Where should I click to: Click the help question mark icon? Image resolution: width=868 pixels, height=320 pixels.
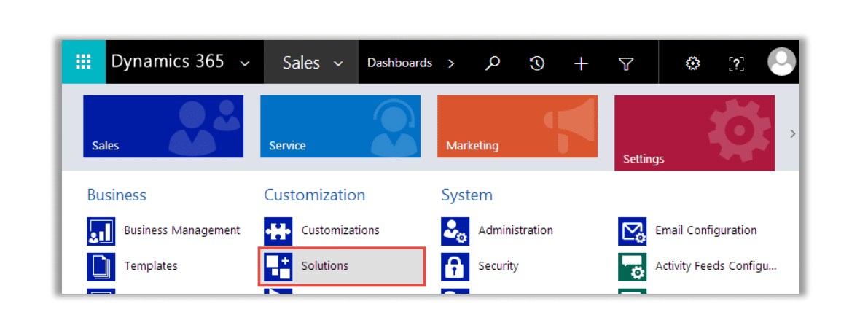pos(735,64)
